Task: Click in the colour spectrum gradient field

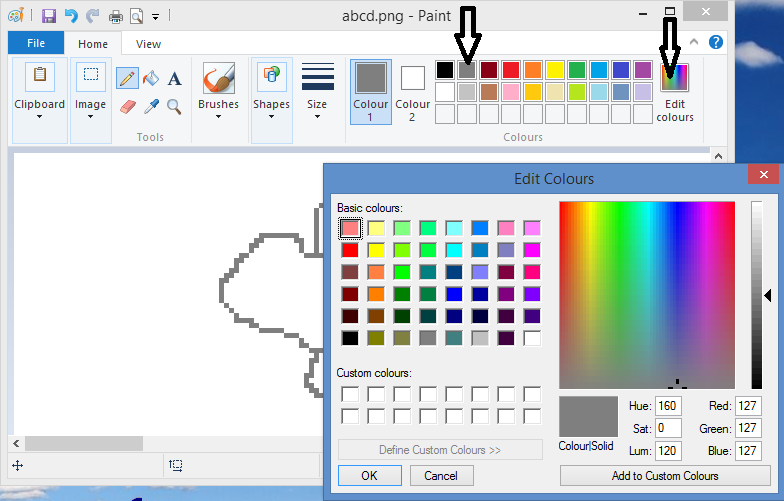Action: 647,295
